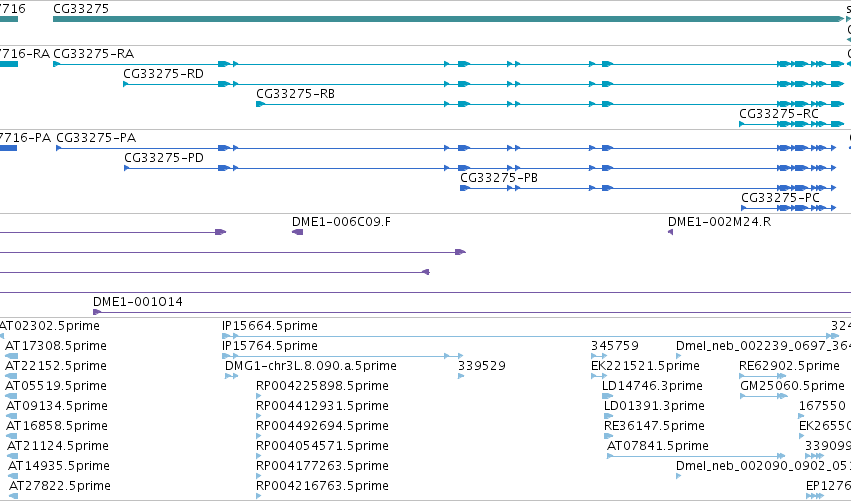Click the start arrow of CG33275-PC track
The width and height of the screenshot is (851, 501).
point(744,208)
